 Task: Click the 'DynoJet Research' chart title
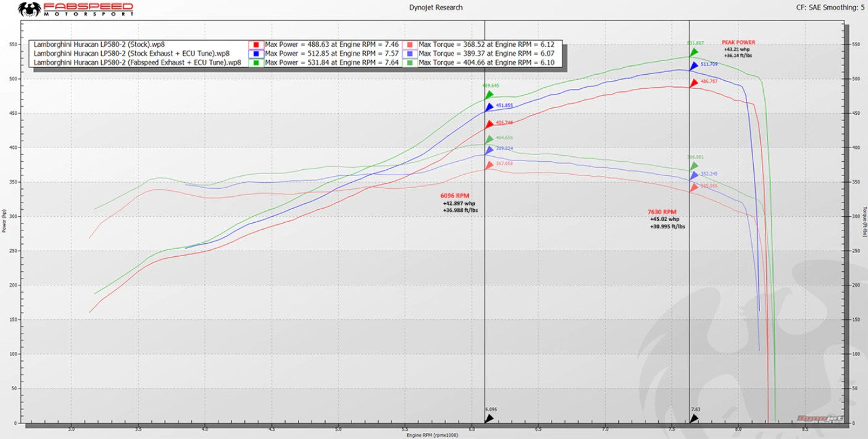coord(436,7)
